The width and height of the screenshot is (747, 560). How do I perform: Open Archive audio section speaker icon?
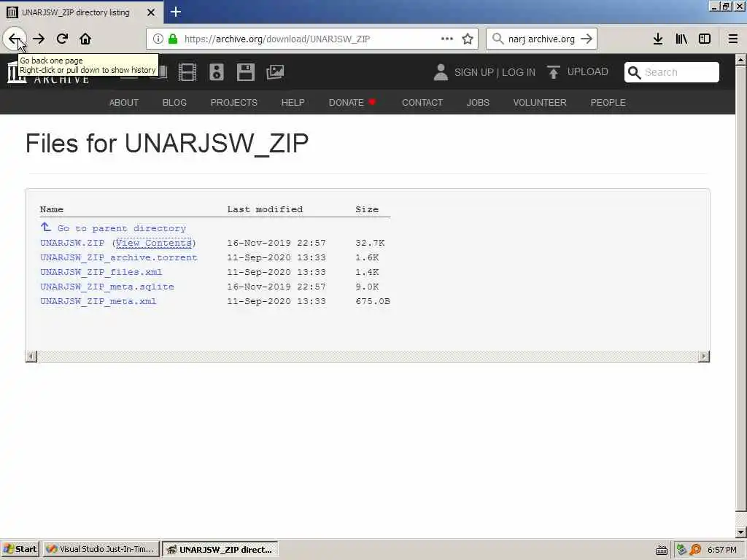(x=217, y=72)
